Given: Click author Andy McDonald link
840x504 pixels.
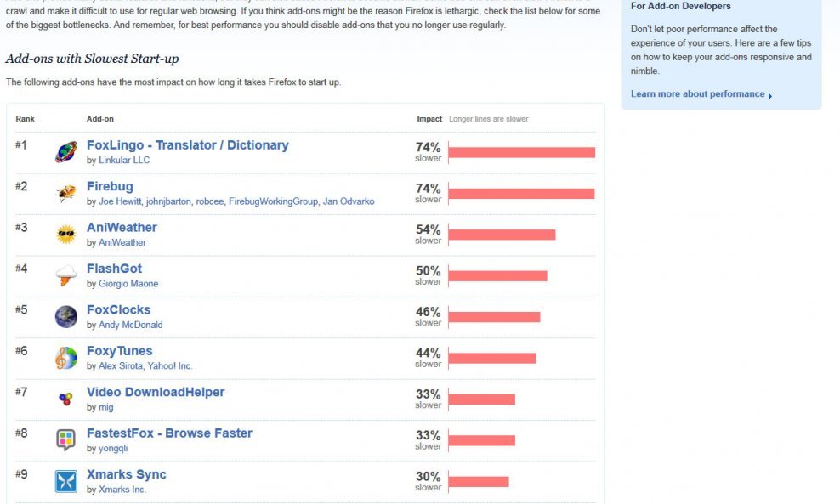Looking at the screenshot, I should (130, 326).
